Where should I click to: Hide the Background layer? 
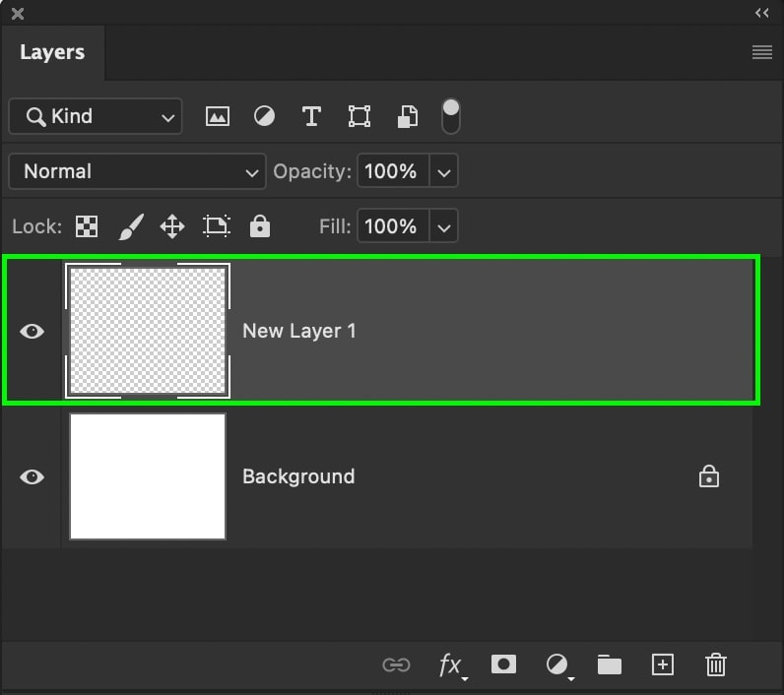(x=33, y=477)
